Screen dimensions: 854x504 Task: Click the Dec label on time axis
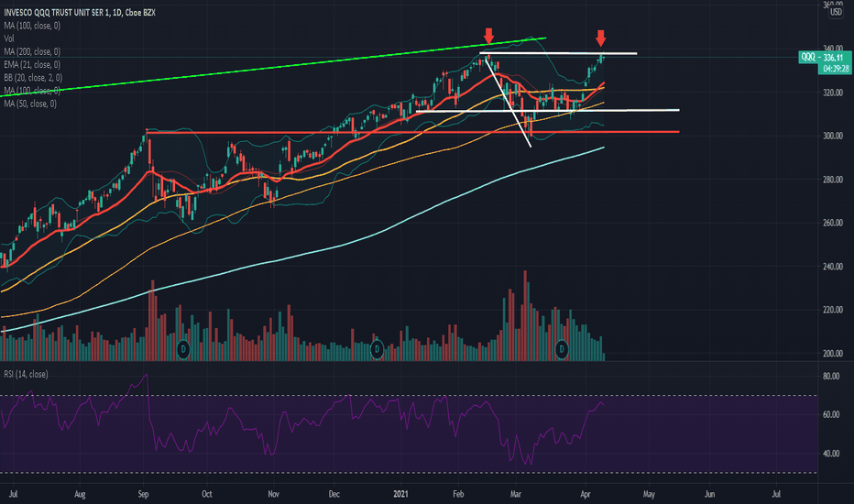tap(334, 494)
